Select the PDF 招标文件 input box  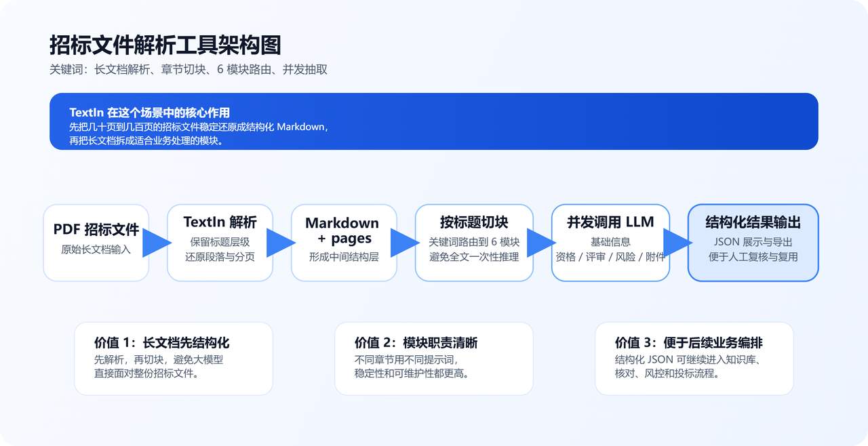tap(96, 243)
